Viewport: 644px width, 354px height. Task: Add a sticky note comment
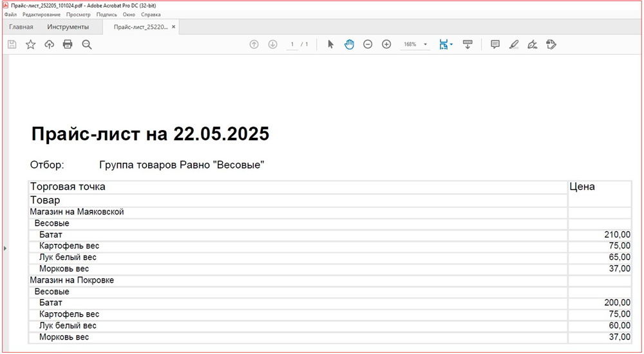[495, 44]
